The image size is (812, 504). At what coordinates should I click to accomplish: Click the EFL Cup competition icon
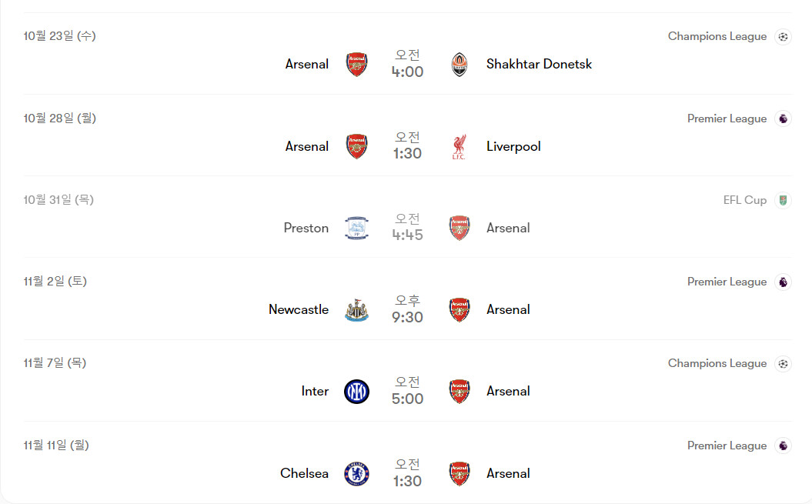(783, 200)
